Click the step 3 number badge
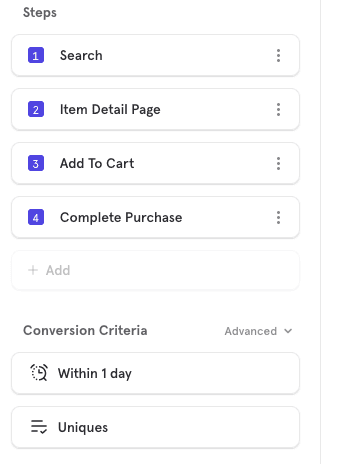Screen dimensions: 360x464 tap(36, 163)
